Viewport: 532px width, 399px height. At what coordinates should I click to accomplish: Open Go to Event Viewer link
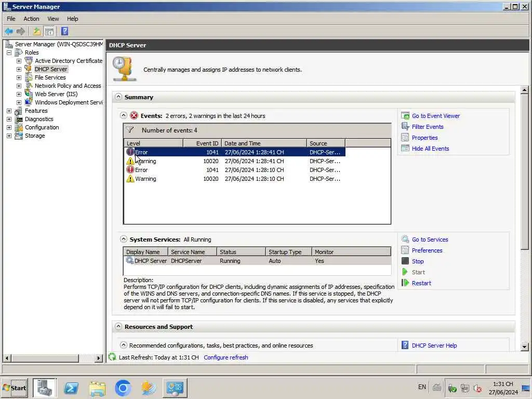[x=436, y=116]
